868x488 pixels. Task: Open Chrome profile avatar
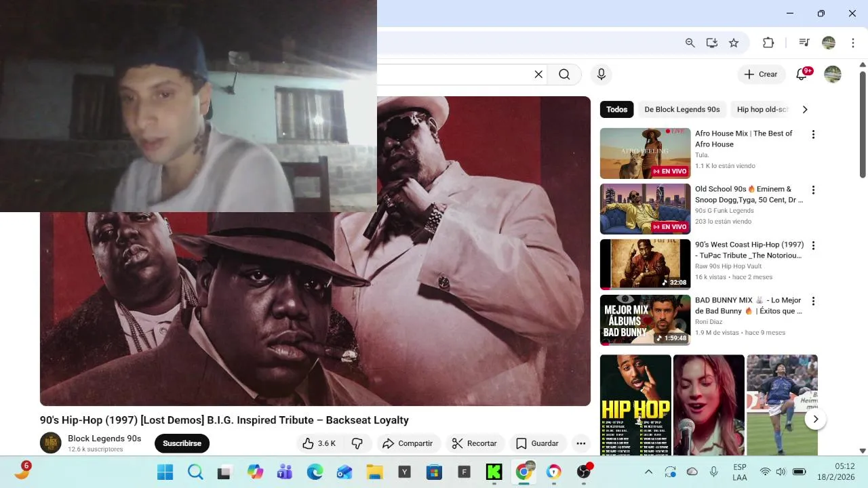coord(829,43)
